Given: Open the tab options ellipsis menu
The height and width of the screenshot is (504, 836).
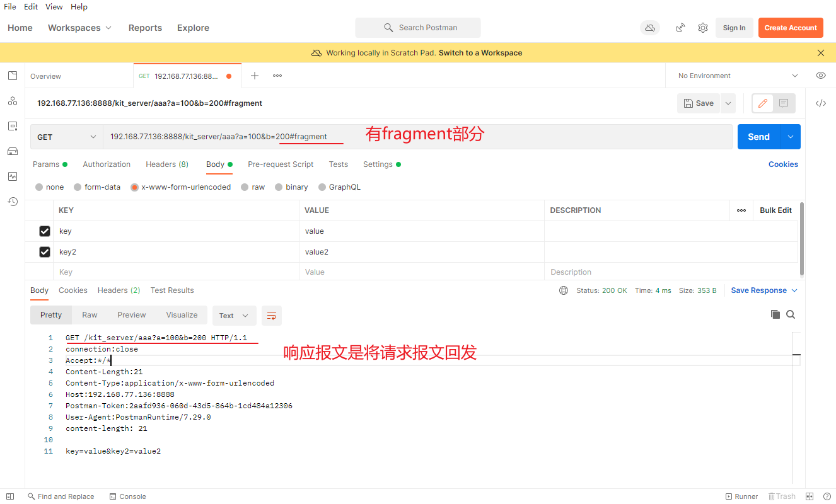Looking at the screenshot, I should [277, 76].
